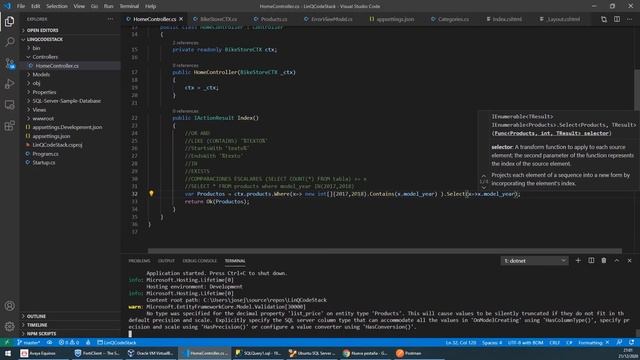Open the Windows Start menu
This screenshot has width=640, height=360.
[8, 353]
